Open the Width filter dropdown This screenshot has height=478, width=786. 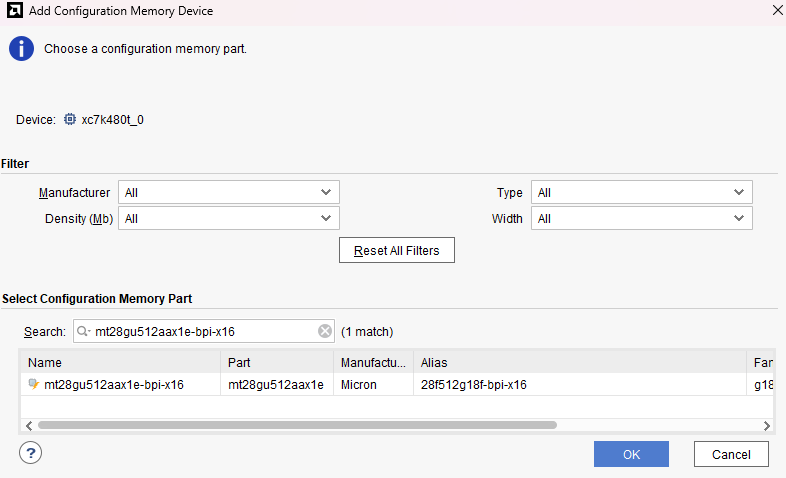coord(642,218)
